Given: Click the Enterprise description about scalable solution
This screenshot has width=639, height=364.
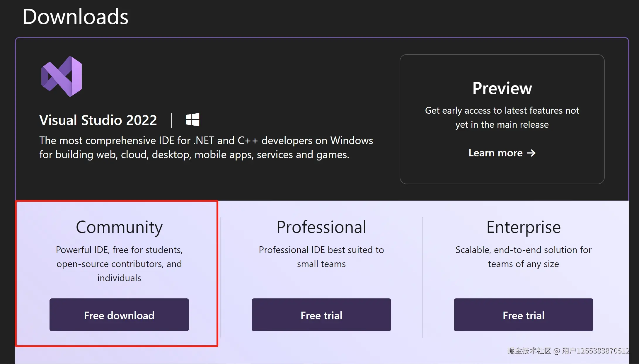Looking at the screenshot, I should coord(523,257).
